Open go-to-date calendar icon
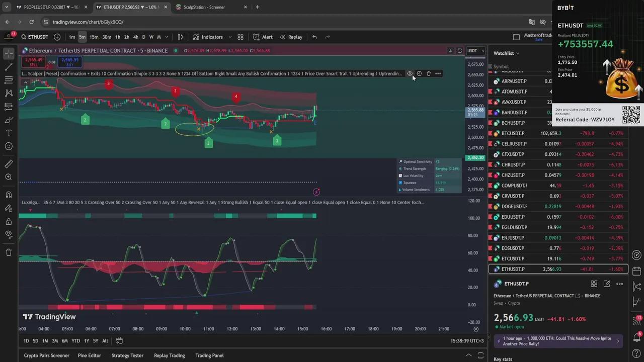The height and width of the screenshot is (362, 644). (x=119, y=341)
